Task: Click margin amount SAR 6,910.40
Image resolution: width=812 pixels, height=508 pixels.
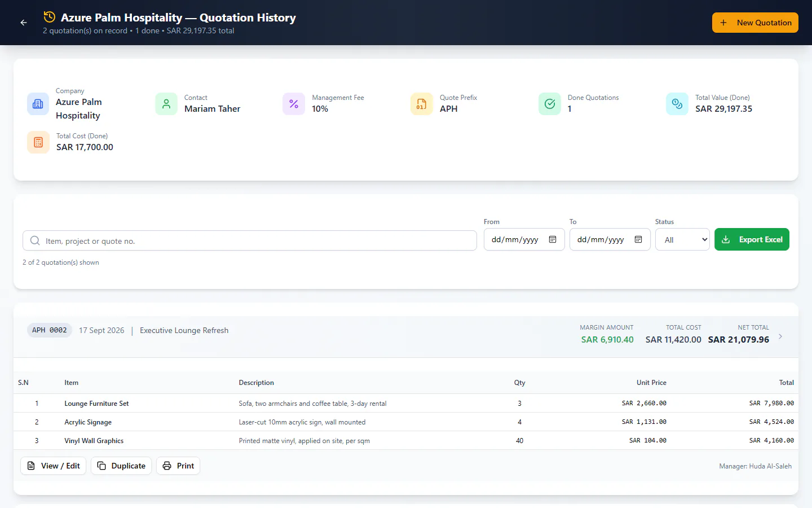Action: click(x=607, y=340)
